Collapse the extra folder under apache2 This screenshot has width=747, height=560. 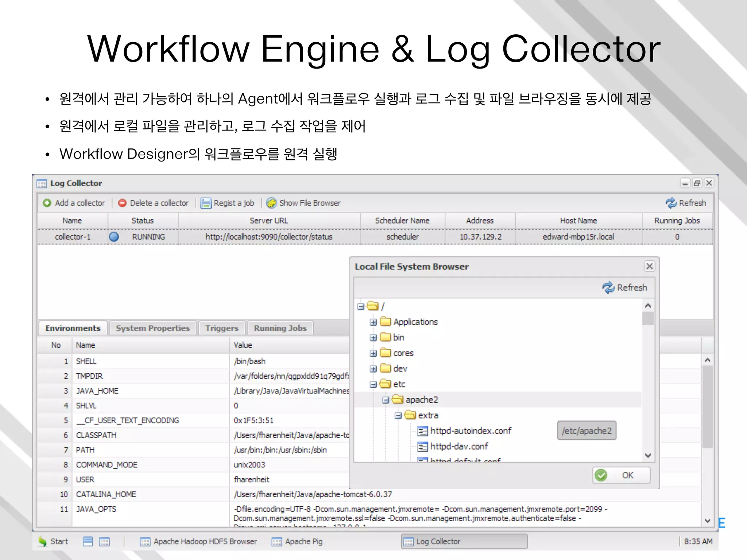pyautogui.click(x=398, y=416)
